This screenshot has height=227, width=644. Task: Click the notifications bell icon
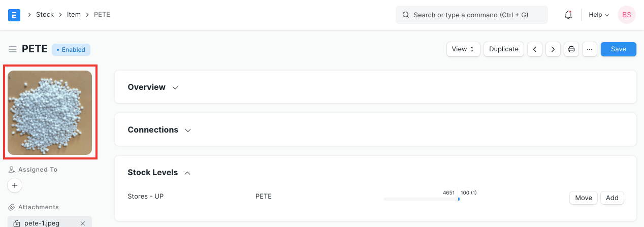[x=568, y=15]
